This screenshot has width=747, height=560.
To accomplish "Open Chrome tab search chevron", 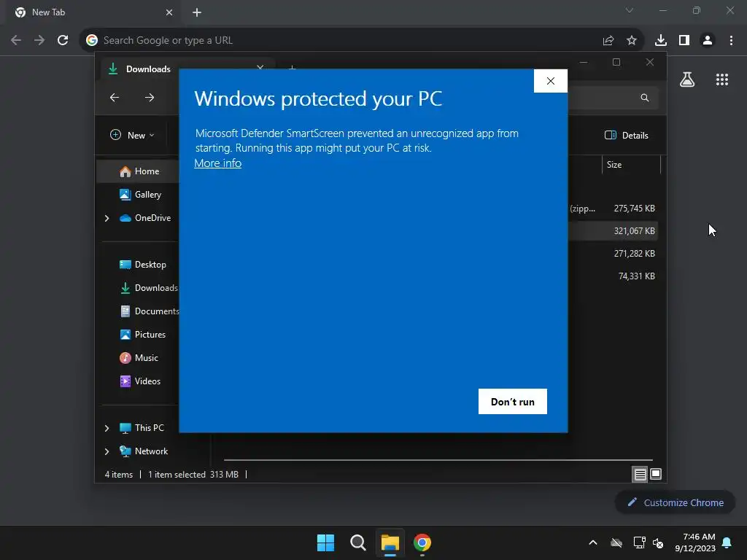I will pos(630,10).
